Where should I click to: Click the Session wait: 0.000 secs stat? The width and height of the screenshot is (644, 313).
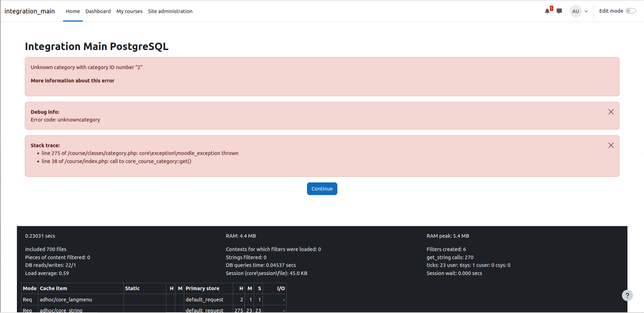[454, 273]
